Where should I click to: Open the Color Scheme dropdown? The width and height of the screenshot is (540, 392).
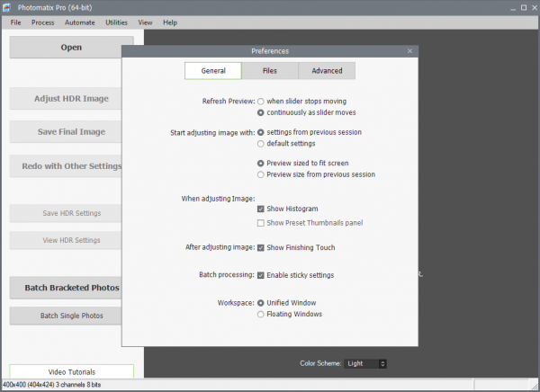(366, 363)
